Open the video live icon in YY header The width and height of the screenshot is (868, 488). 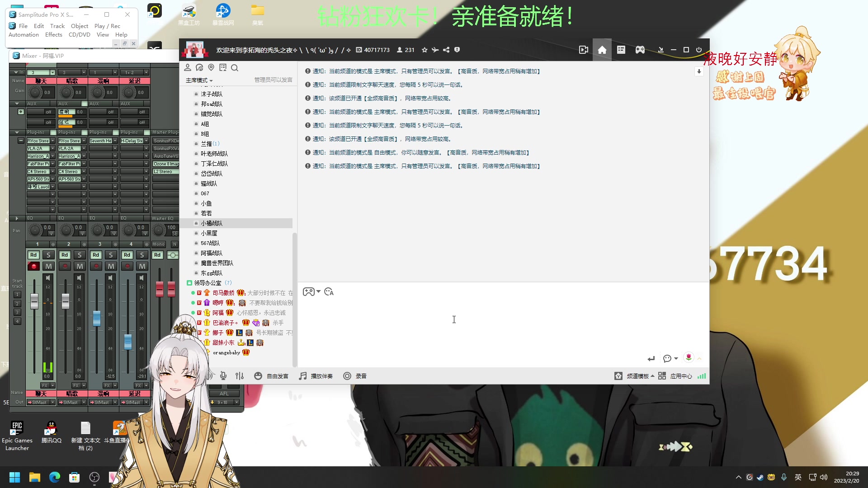(x=584, y=50)
